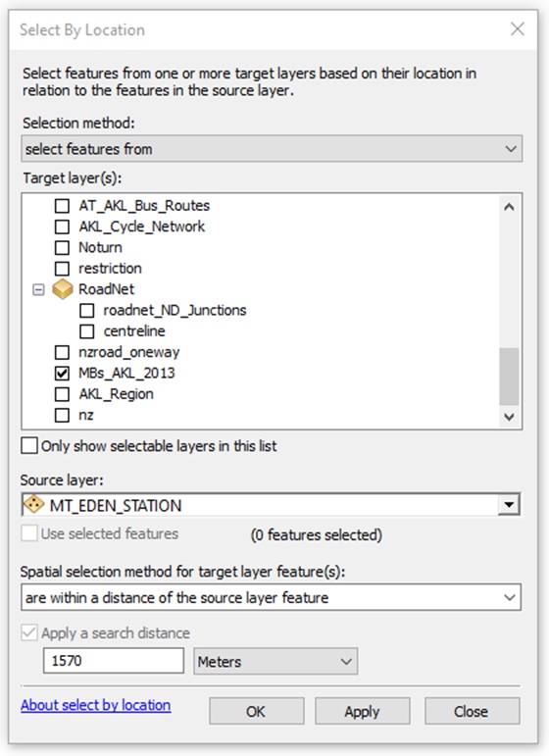Click the OK button
Viewport: 549px width, 756px height.
pyautogui.click(x=257, y=711)
